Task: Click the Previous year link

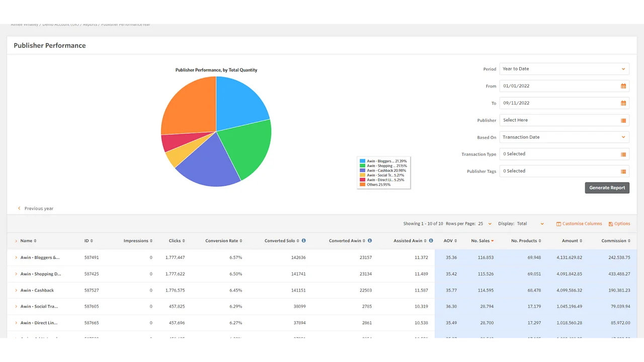Action: [38, 208]
